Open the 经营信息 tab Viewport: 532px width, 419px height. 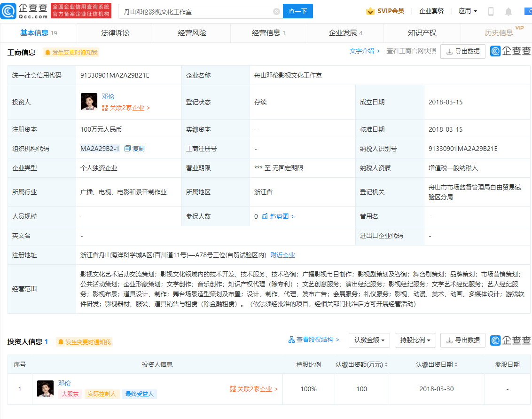click(x=269, y=33)
